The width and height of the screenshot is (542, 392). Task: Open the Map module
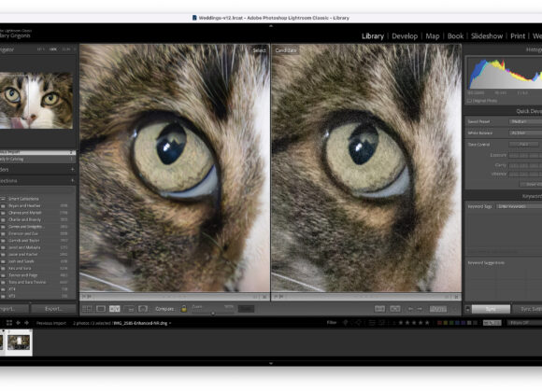point(433,35)
